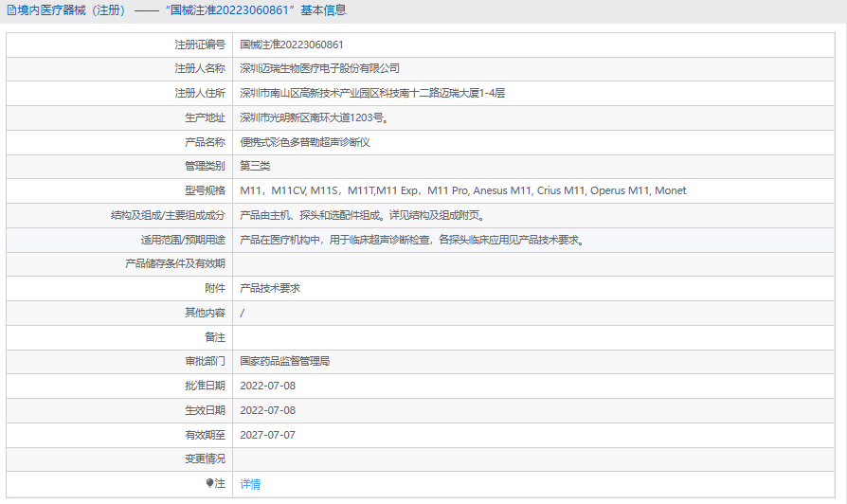Select registration number 国械注准20223060861 in the table

(292, 45)
